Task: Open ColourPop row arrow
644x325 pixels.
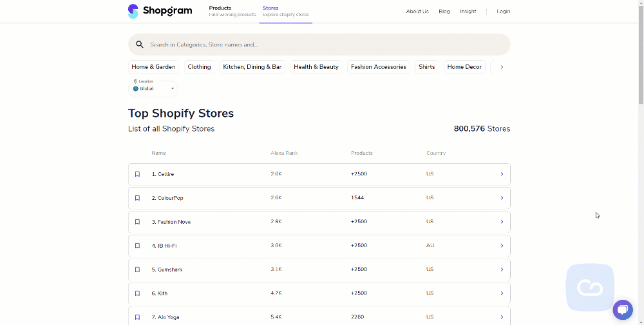Action: [x=502, y=199]
